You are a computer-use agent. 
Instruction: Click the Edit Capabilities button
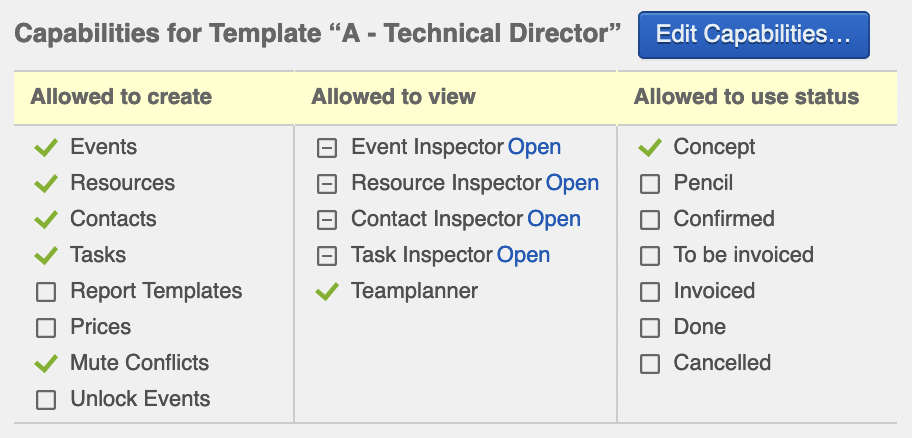[753, 35]
